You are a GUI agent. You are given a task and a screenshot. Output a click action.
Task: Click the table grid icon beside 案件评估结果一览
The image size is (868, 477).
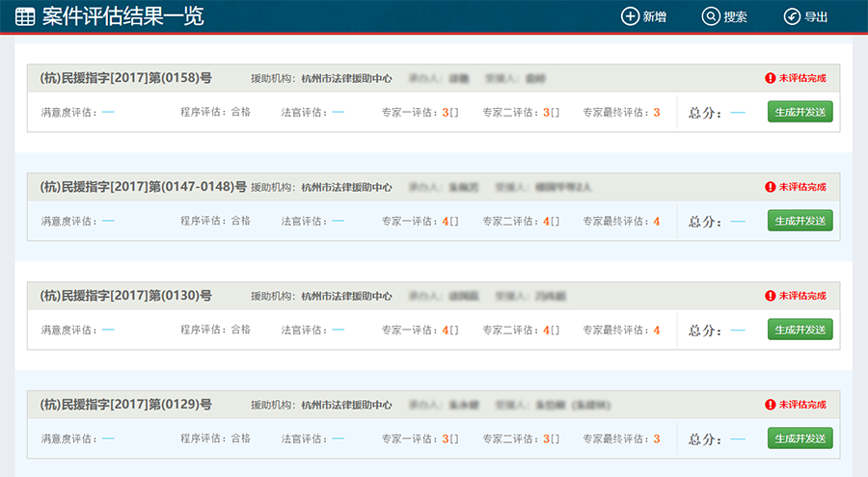25,16
